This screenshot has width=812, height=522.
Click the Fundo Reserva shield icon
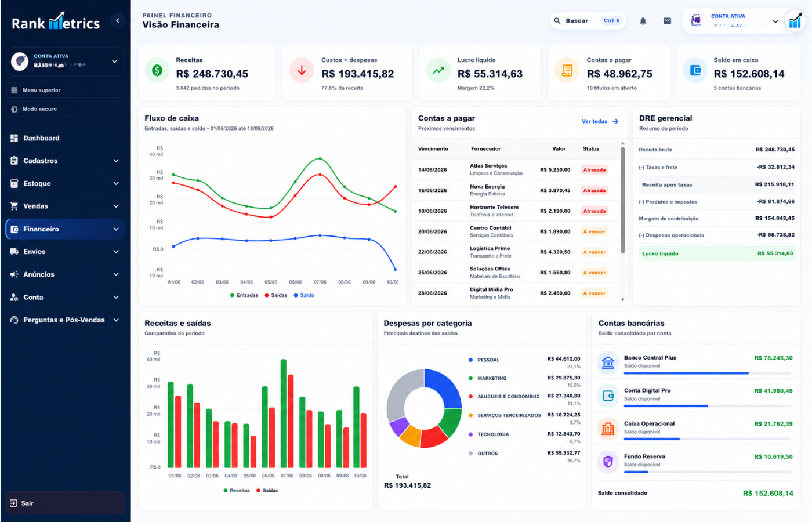[x=608, y=462]
